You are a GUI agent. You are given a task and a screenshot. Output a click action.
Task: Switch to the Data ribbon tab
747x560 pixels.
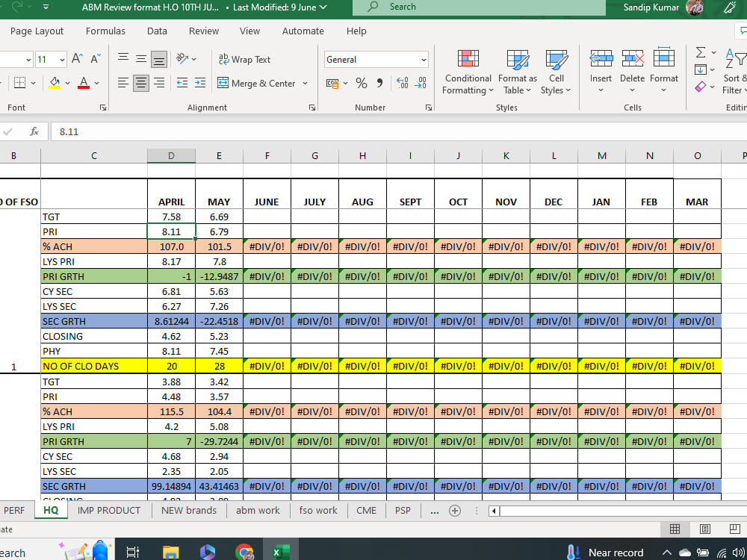tap(157, 31)
